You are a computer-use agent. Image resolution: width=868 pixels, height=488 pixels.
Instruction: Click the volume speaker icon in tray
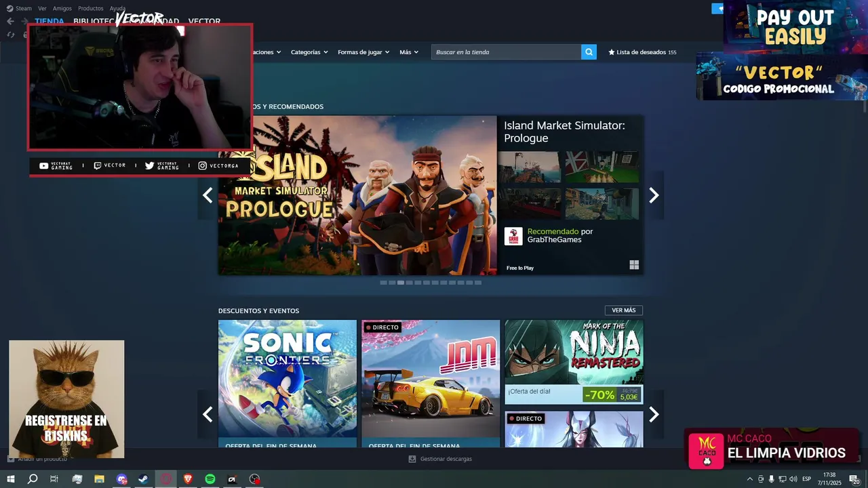pos(793,479)
